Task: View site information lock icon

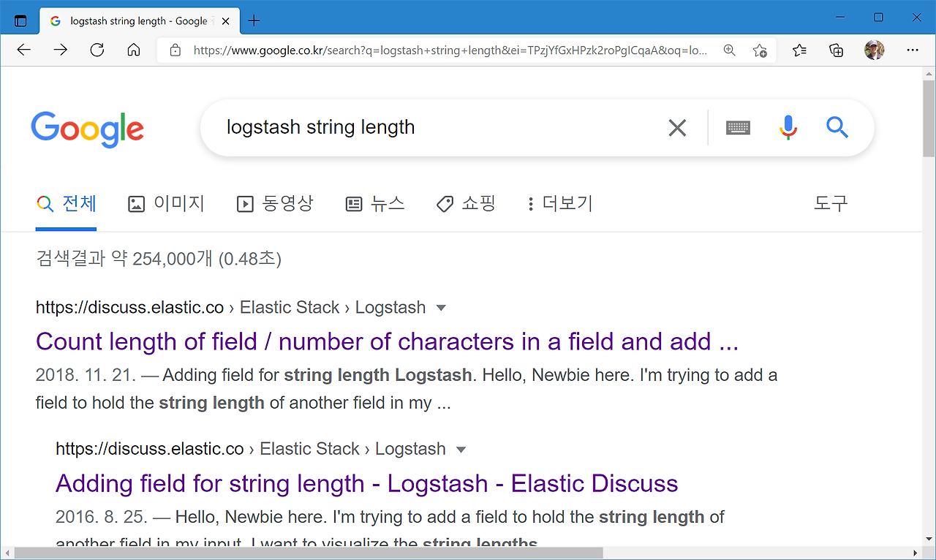Action: (175, 50)
